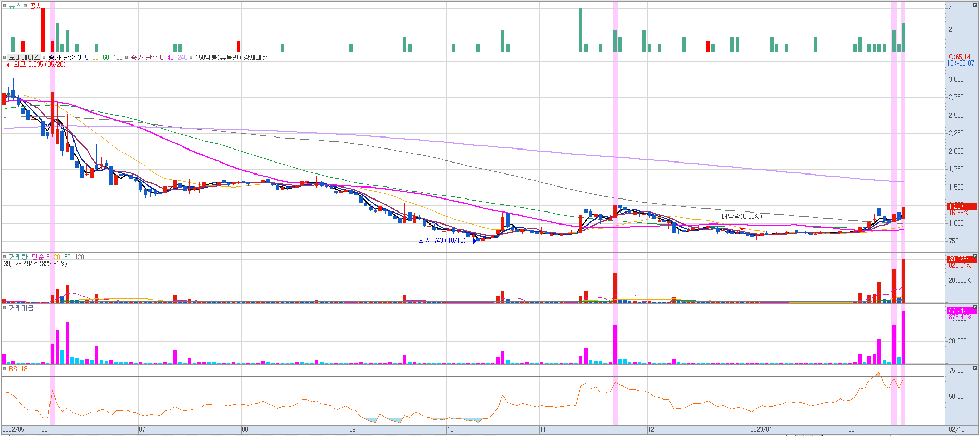This screenshot has height=436, width=980.
Task: Click the 02/16 date label
Action: pos(957,430)
